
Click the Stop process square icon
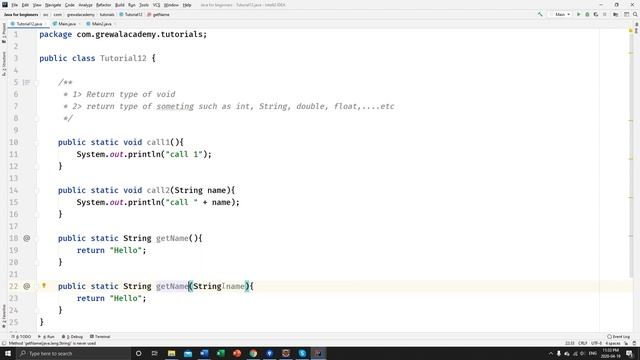tap(604, 14)
